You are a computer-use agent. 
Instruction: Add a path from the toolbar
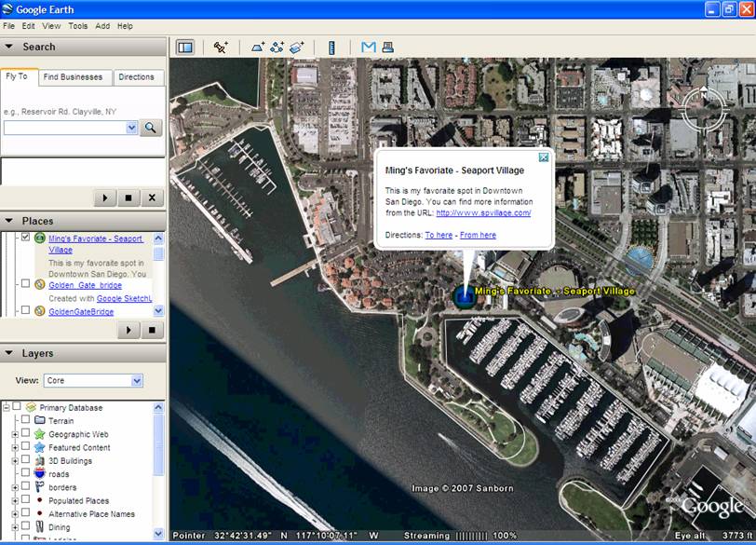tap(277, 48)
